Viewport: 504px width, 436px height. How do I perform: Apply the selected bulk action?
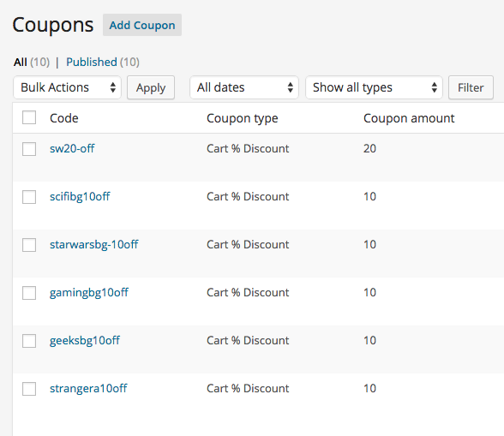[x=151, y=87]
